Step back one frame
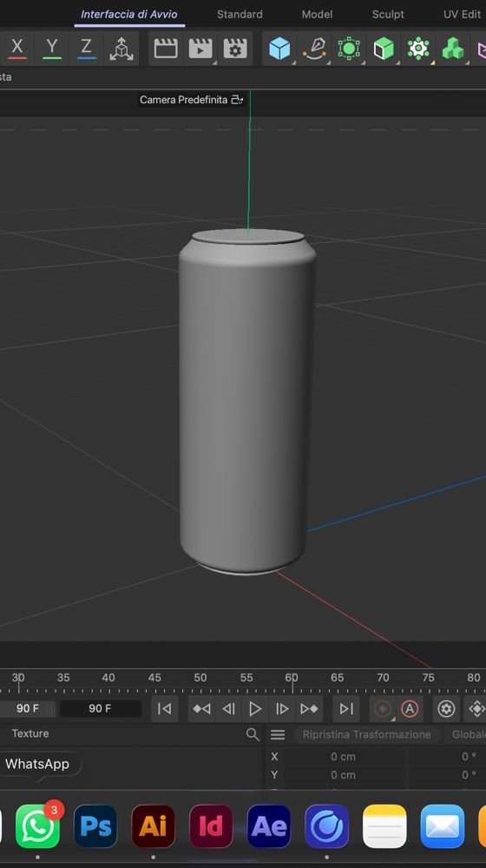The width and height of the screenshot is (486, 868). [228, 708]
